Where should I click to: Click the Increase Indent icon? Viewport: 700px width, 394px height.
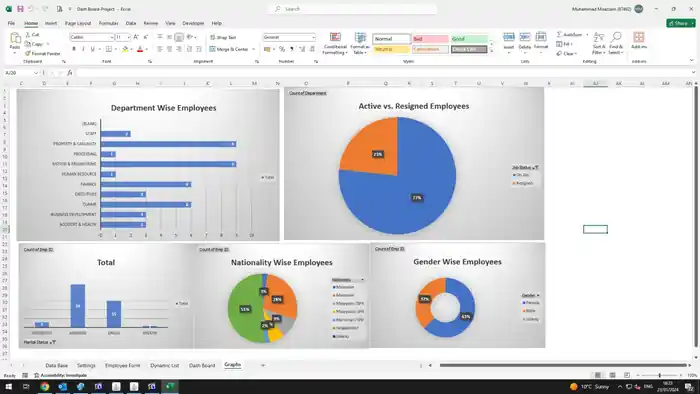pyautogui.click(x=199, y=49)
